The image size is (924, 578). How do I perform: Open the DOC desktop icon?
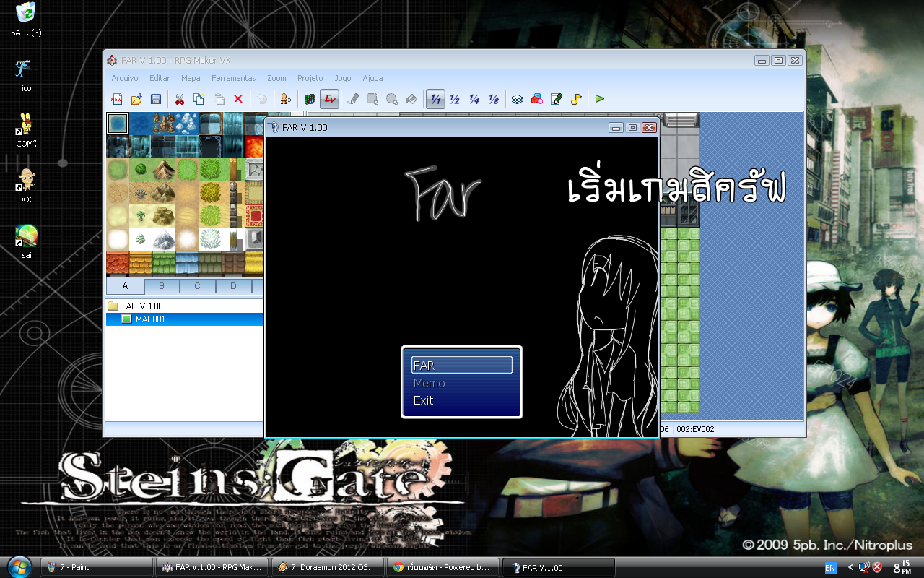coord(26,186)
